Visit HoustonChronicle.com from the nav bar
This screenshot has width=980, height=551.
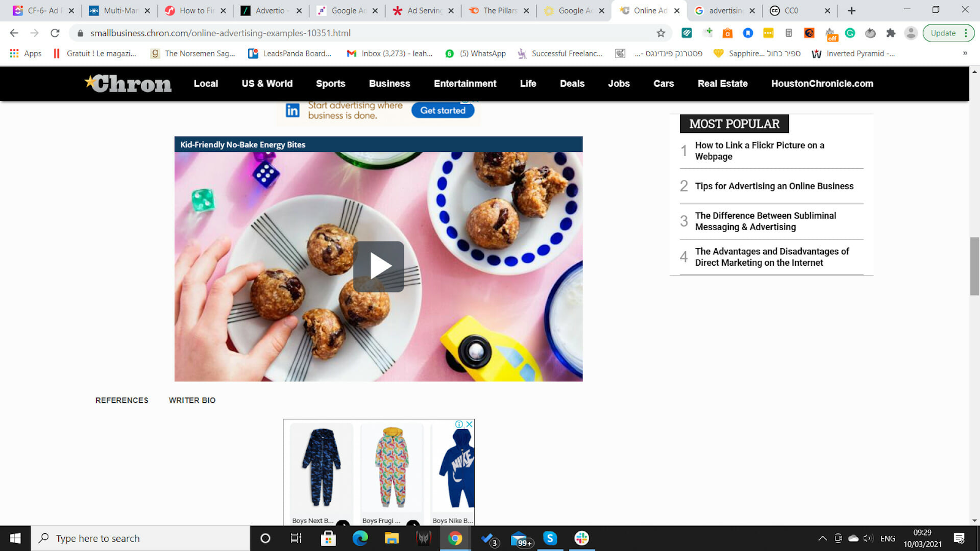[823, 83]
